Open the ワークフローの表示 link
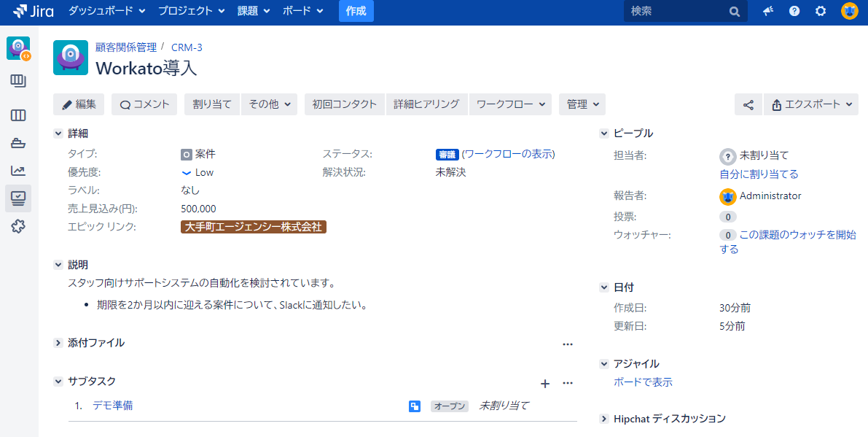 [x=508, y=155]
